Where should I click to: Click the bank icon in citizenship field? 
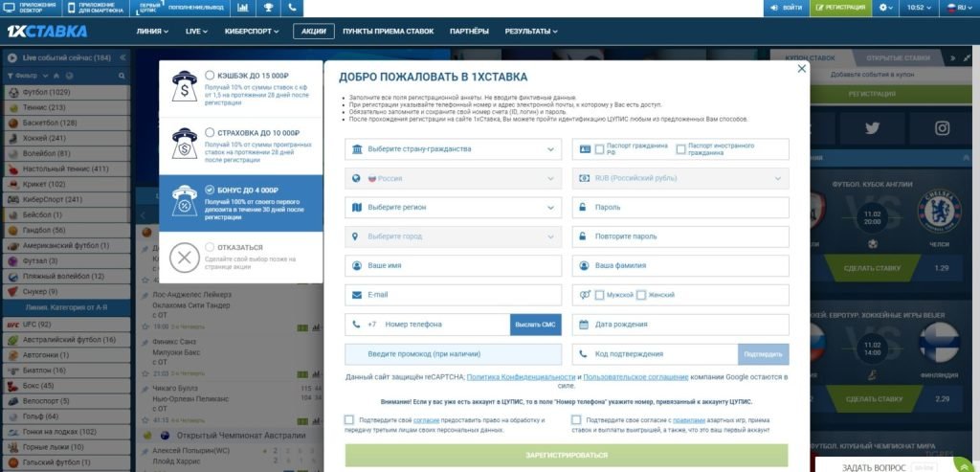(x=357, y=148)
